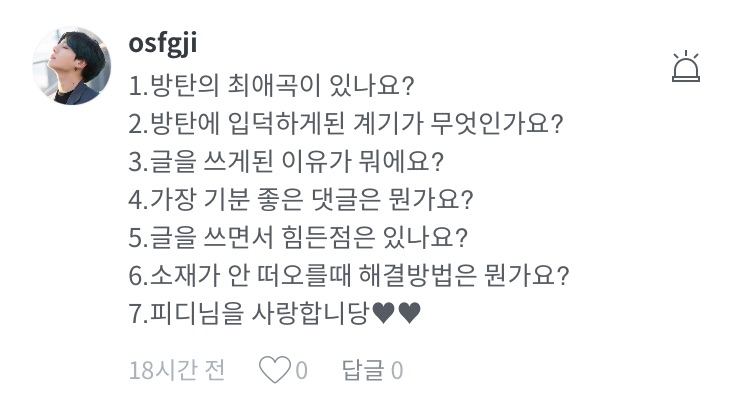Click the reply count next to 답글
This screenshot has width=750, height=411.
(397, 371)
